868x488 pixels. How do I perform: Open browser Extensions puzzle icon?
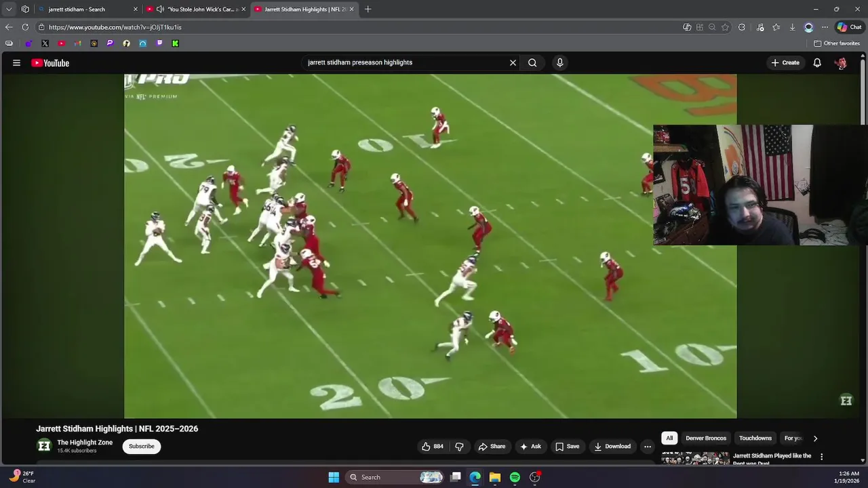coord(741,27)
